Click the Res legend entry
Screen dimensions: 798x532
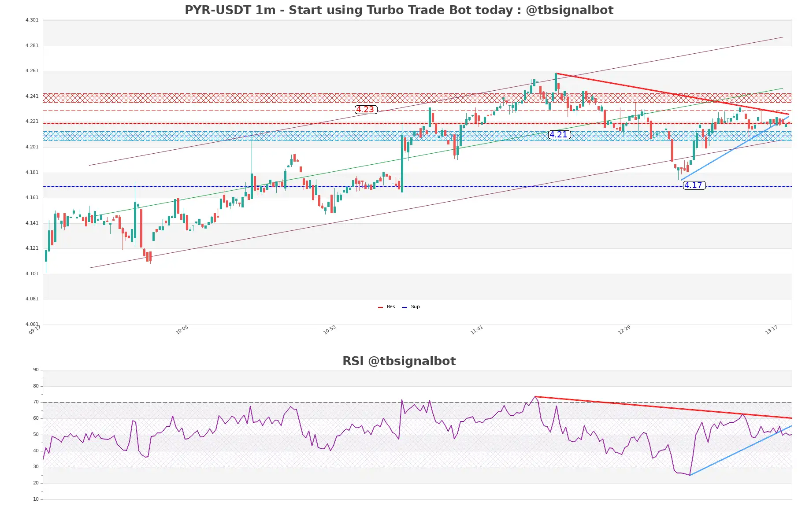(391, 307)
